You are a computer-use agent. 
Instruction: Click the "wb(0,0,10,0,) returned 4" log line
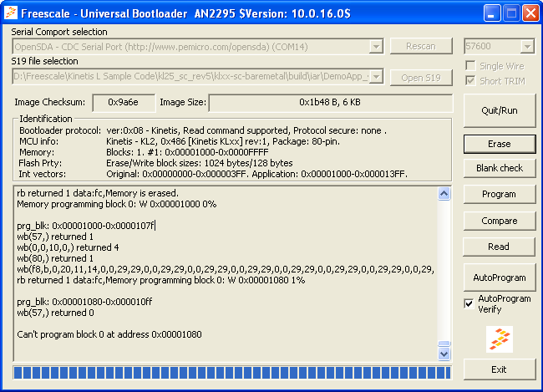[x=68, y=247]
